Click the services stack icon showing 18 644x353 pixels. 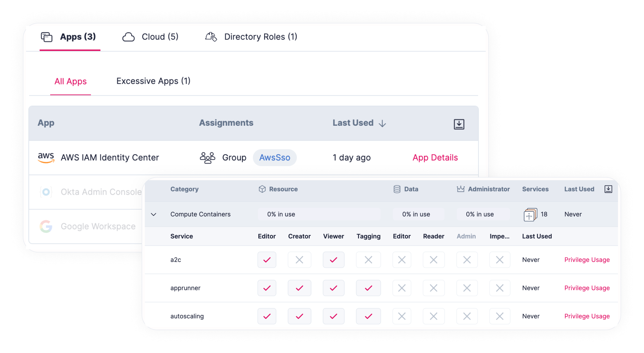(530, 214)
